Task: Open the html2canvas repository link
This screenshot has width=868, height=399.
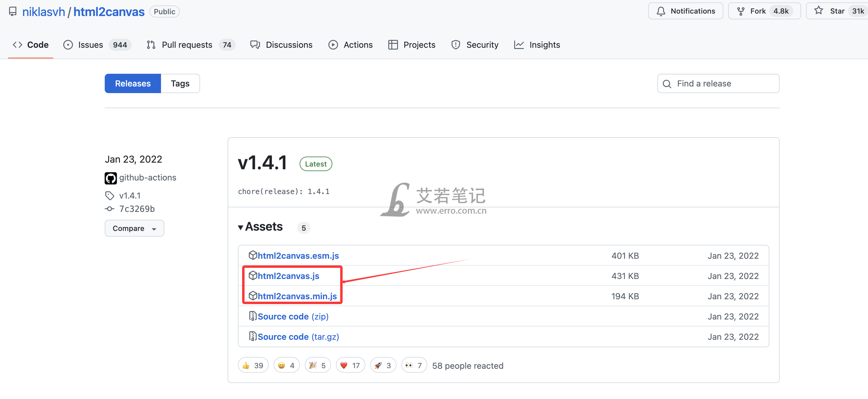Action: (x=109, y=12)
